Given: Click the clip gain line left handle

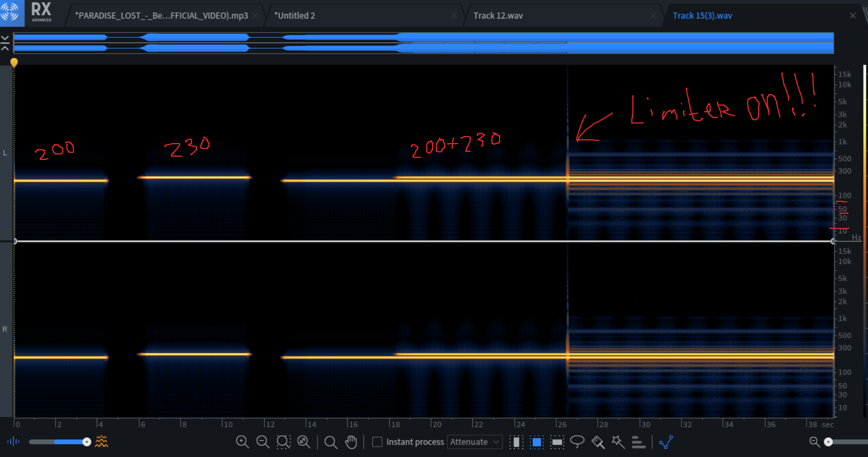Looking at the screenshot, I should 15,241.
